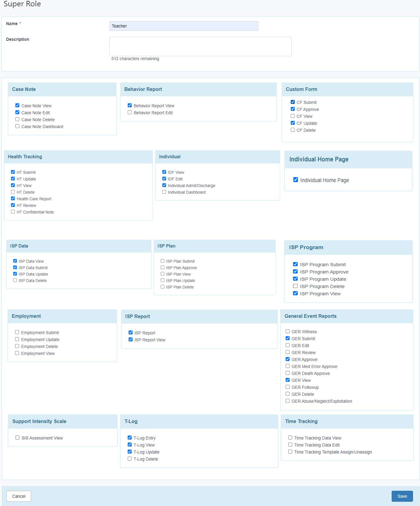Toggle the GER Approve checkbox
The width and height of the screenshot is (420, 506).
pyautogui.click(x=287, y=359)
